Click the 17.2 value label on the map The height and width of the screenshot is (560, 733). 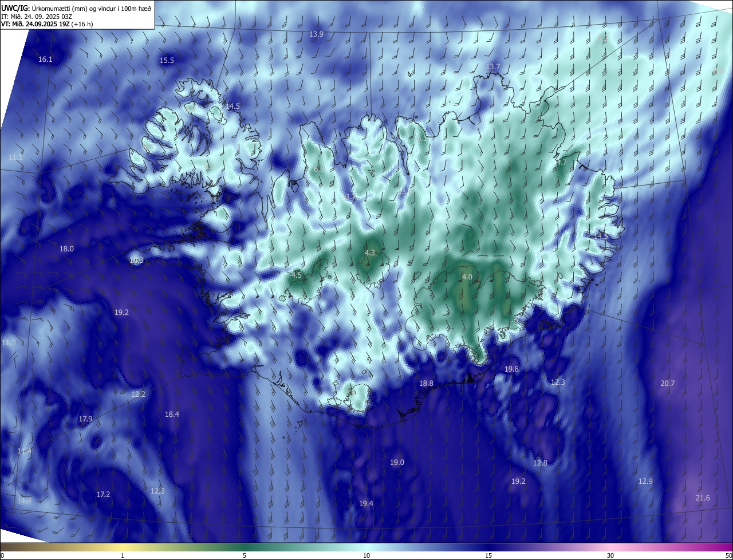(103, 494)
